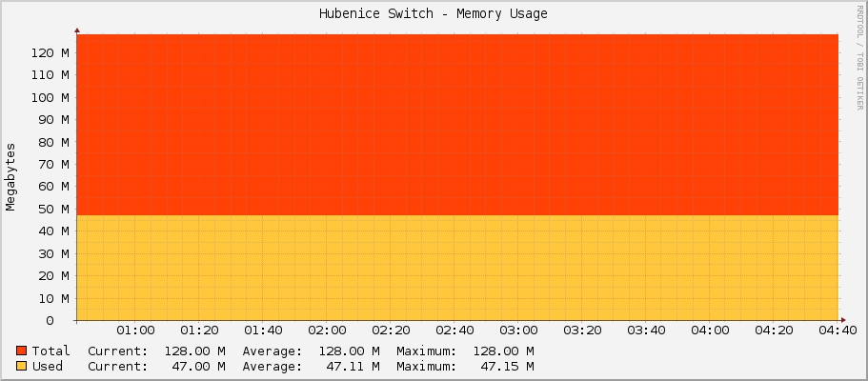Click the graph title 'Hubenice Switch - Memory Usage'
The image size is (868, 381).
[434, 14]
